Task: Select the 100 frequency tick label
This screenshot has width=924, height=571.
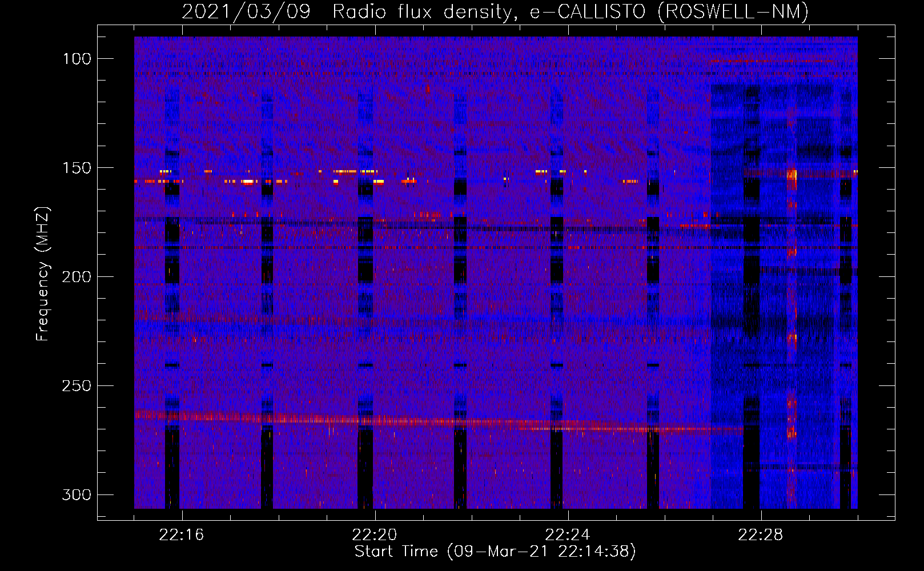Action: [77, 59]
